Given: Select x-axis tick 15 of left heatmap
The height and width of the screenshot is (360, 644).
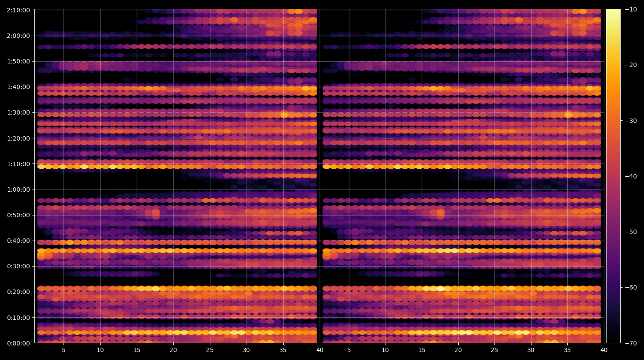Looking at the screenshot, I should click(137, 350).
